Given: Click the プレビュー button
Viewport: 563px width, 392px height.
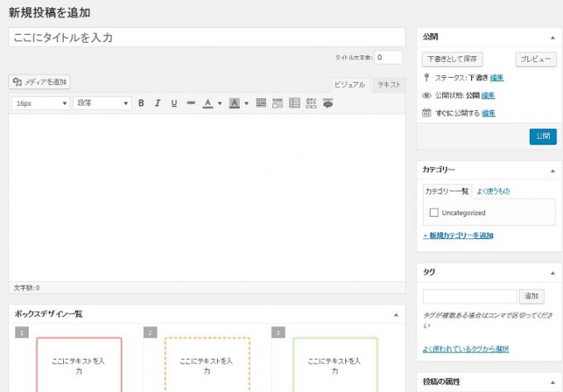Looking at the screenshot, I should point(536,60).
